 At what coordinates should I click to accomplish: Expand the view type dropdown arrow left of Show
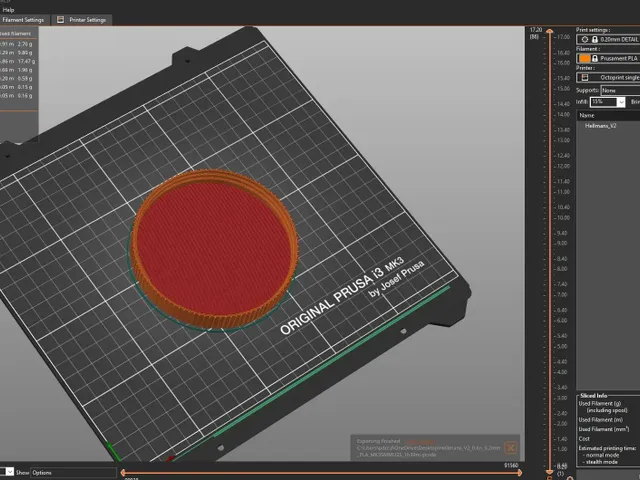[9, 472]
